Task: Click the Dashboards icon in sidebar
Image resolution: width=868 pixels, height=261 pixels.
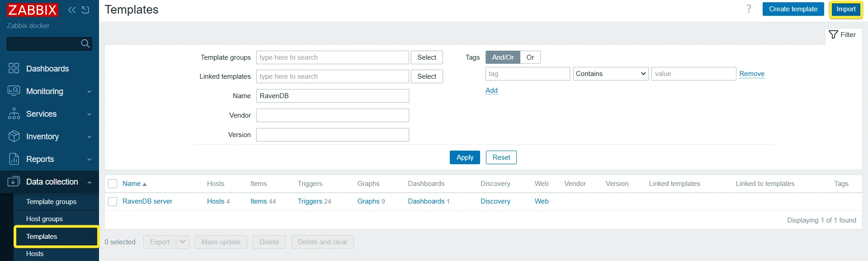Action: [x=14, y=68]
